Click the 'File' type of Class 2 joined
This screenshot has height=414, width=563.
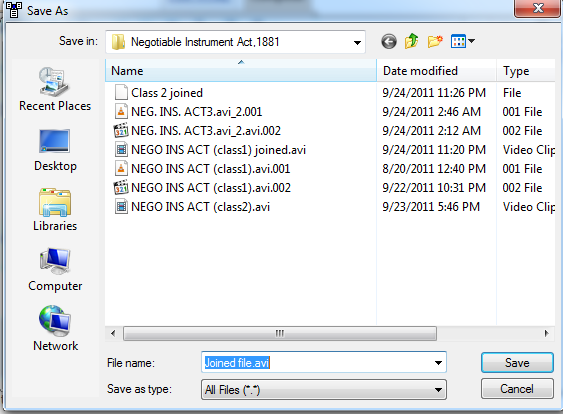512,93
